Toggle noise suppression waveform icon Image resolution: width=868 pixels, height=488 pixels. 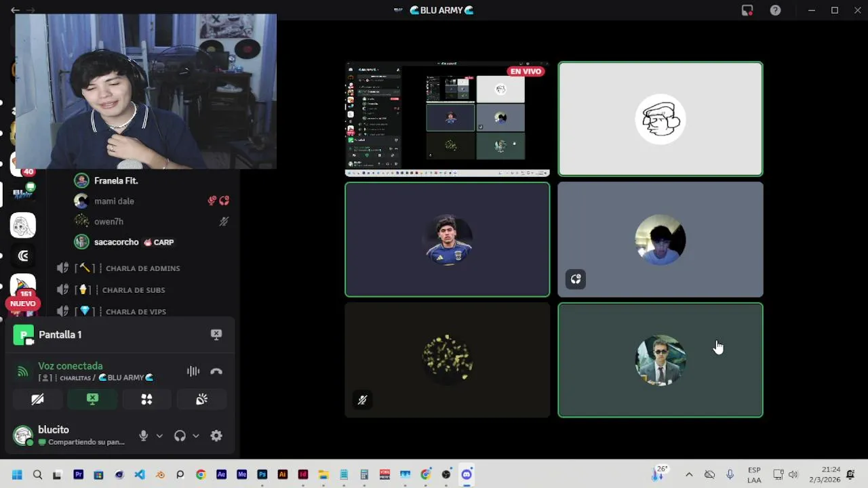tap(193, 371)
